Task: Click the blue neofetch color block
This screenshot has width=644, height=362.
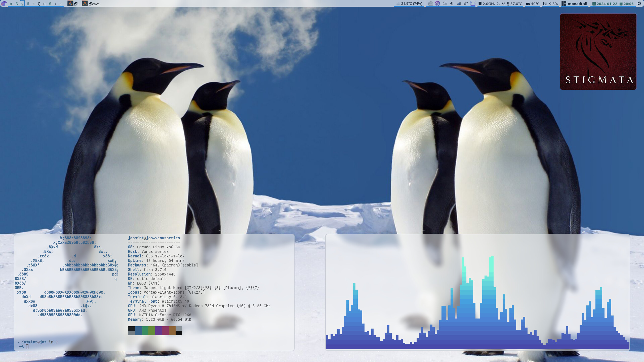Action: pyautogui.click(x=138, y=331)
